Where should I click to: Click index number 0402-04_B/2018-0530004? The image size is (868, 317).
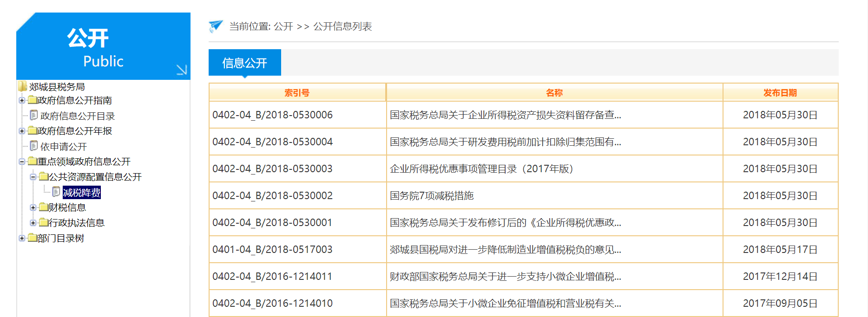pos(272,142)
